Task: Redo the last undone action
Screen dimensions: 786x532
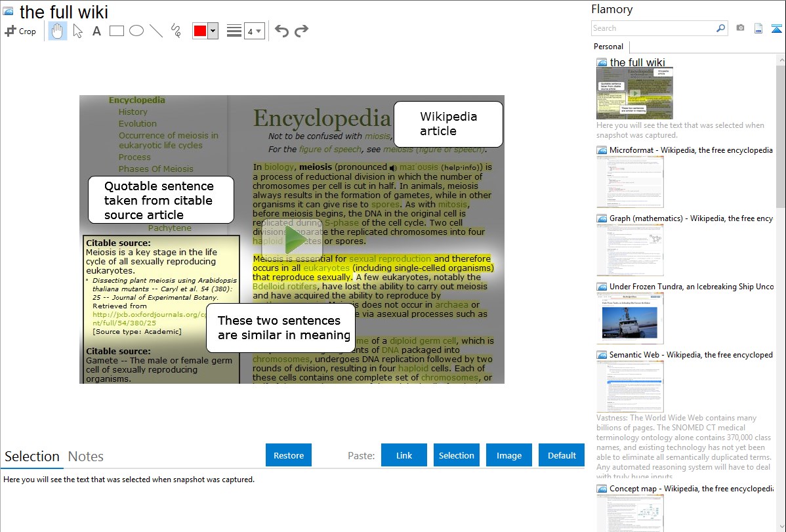Action: 301,31
